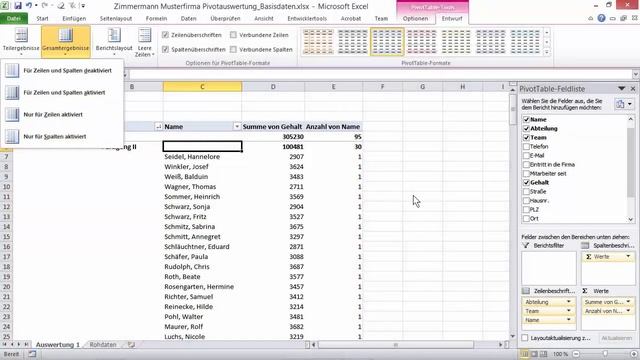
Task: Uncheck the Name field in field list
Action: [x=526, y=120]
